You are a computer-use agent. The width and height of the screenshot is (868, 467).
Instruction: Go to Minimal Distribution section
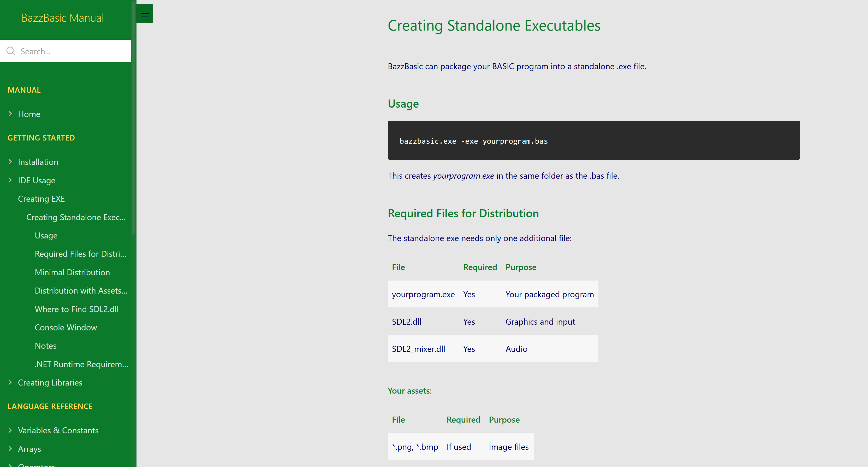[x=72, y=272]
